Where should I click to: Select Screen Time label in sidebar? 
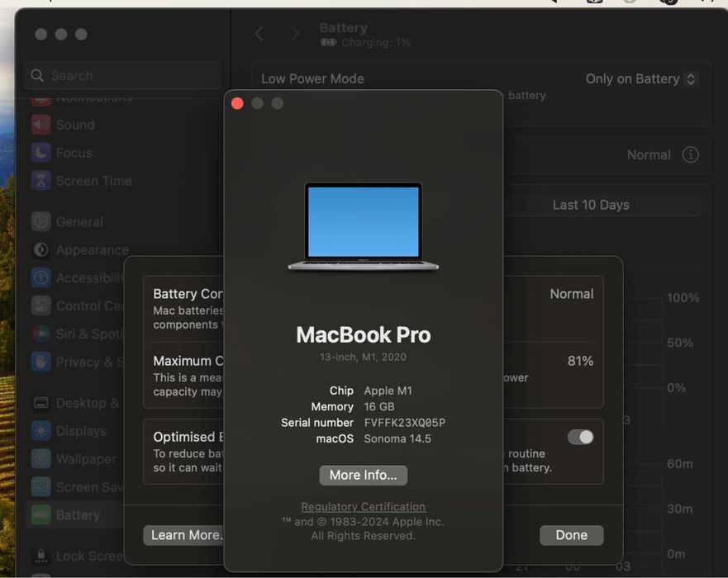(93, 181)
